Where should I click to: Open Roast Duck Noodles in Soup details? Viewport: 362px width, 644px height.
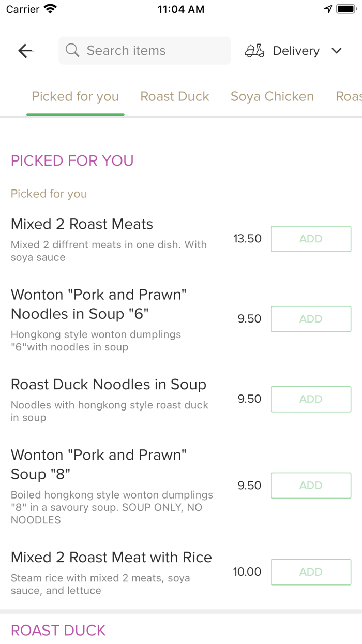click(x=109, y=385)
